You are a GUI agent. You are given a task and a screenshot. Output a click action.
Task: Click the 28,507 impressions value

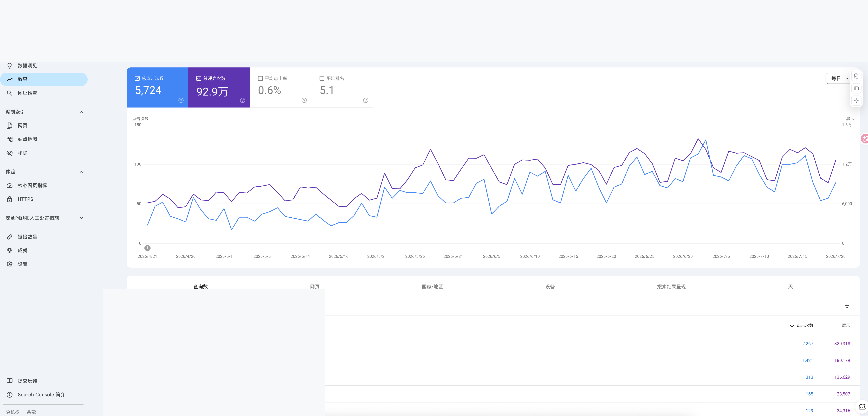point(843,394)
